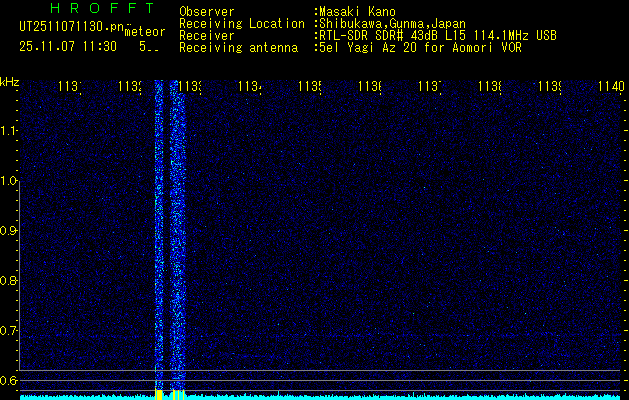
Task: Click the wider right signal band in spectrogram
Action: point(177,235)
